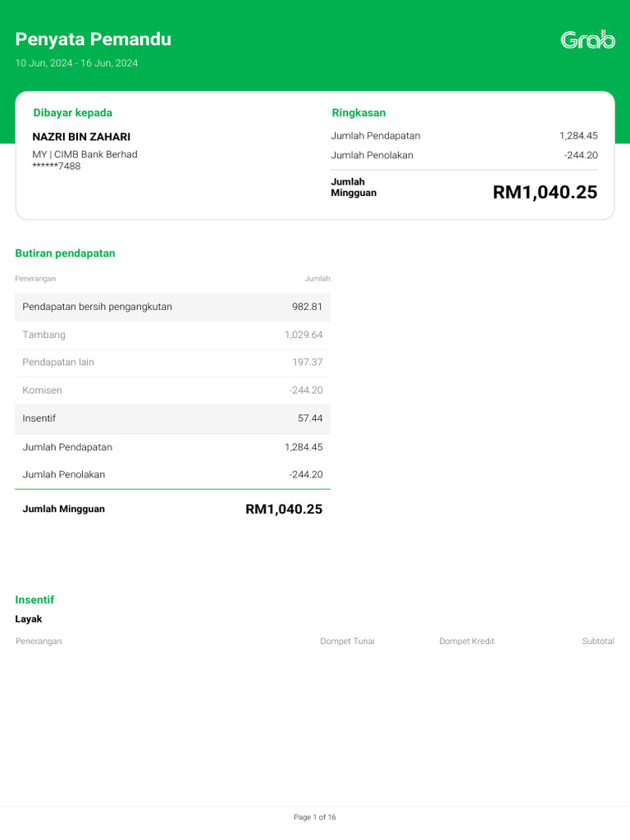Select the 197.37 amount
Viewport: 630px width, 840px height.
[x=308, y=362]
